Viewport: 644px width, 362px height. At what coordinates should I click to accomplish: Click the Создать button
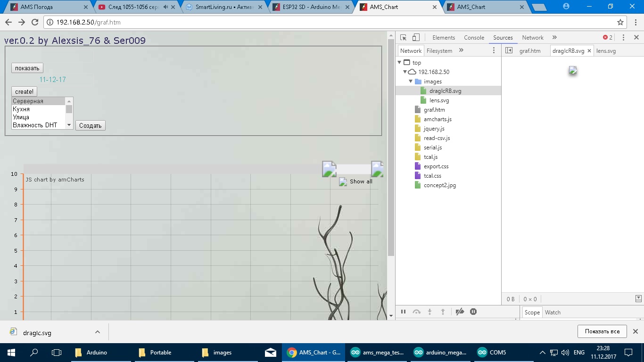point(90,126)
